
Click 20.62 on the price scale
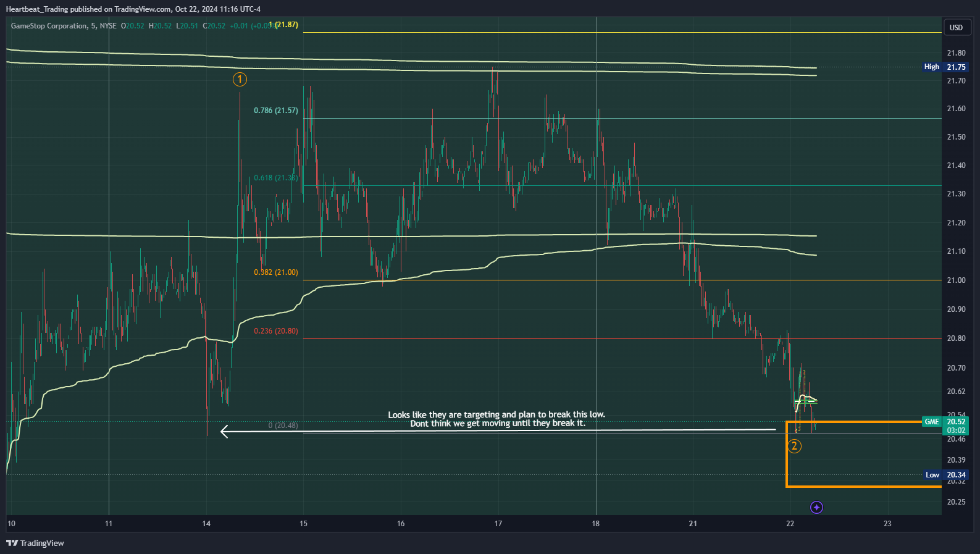[957, 392]
